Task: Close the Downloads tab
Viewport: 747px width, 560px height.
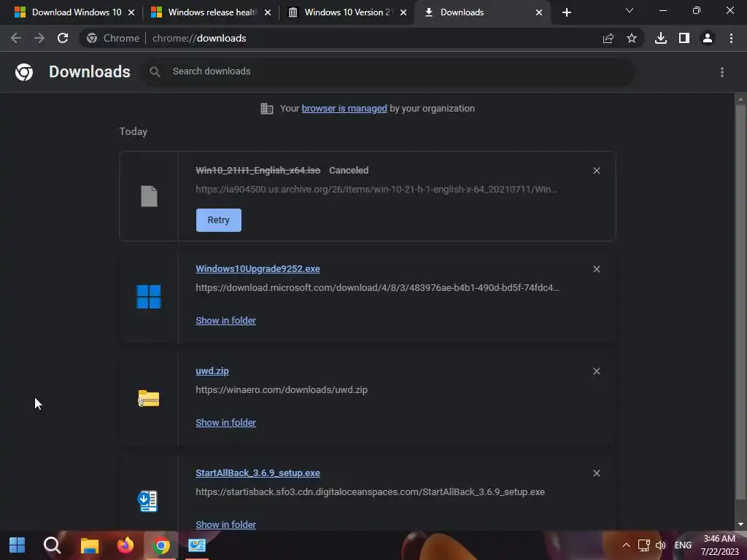Action: (539, 12)
